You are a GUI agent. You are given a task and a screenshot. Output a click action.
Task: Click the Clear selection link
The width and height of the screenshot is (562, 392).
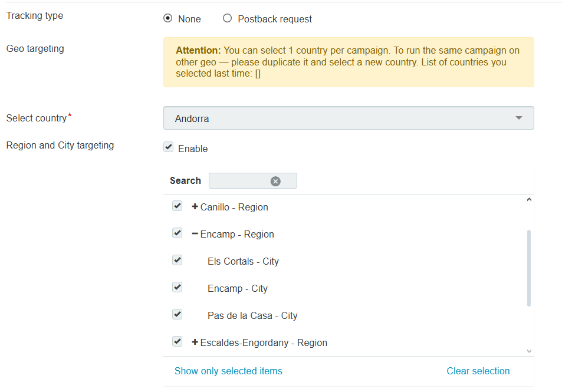tap(478, 371)
